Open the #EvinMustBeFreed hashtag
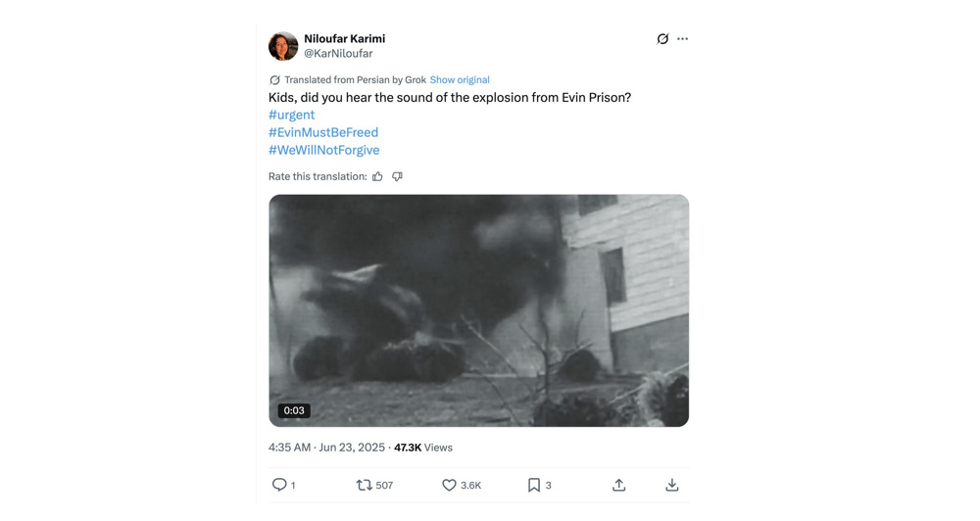Image resolution: width=980 pixels, height=521 pixels. 322,132
